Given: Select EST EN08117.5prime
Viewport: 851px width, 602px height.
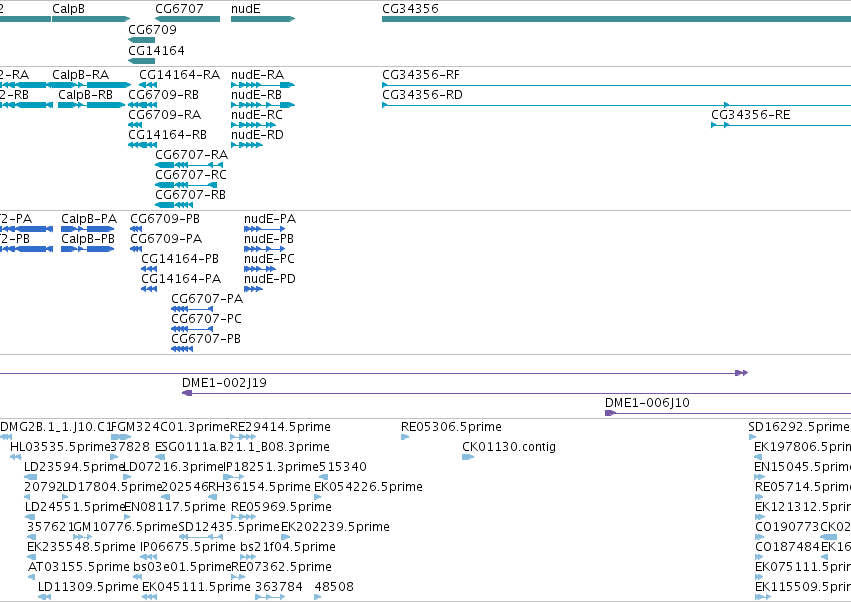Looking at the screenshot, I should point(129,517).
